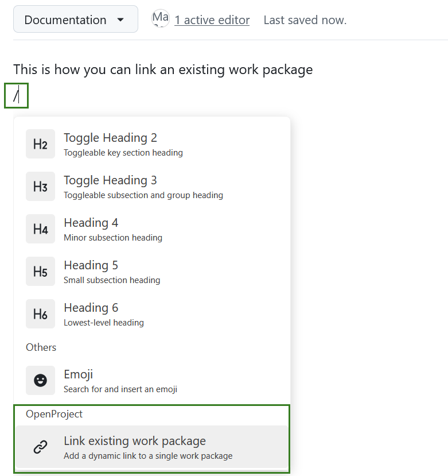Click the H3 heading icon
Viewport: 448px width, 476px height.
[40, 186]
